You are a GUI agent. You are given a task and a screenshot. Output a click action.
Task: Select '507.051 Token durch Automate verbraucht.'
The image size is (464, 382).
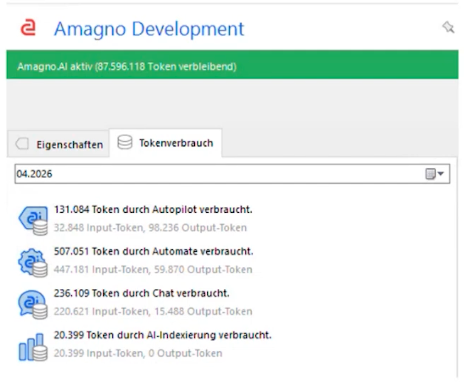pyautogui.click(x=154, y=251)
